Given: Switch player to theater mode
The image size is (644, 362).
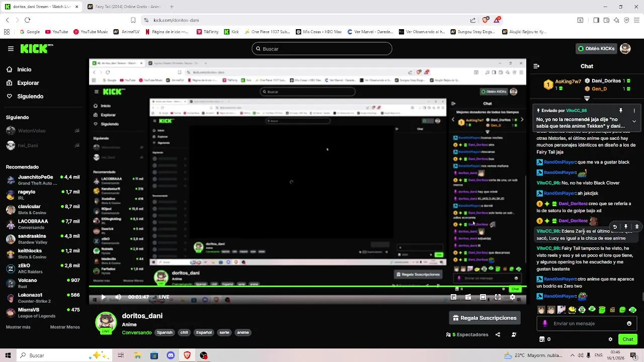Looking at the screenshot, I should coord(482,297).
